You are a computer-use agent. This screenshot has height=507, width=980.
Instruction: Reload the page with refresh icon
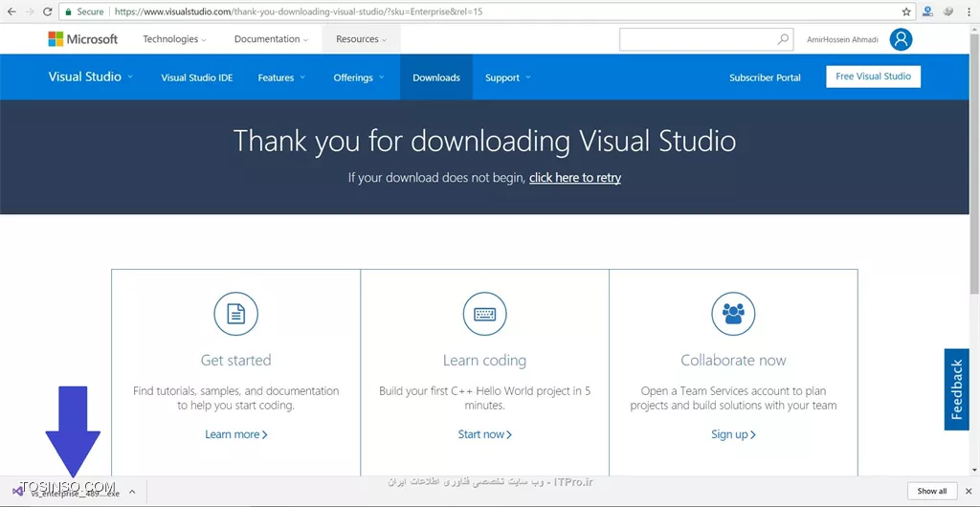[47, 11]
